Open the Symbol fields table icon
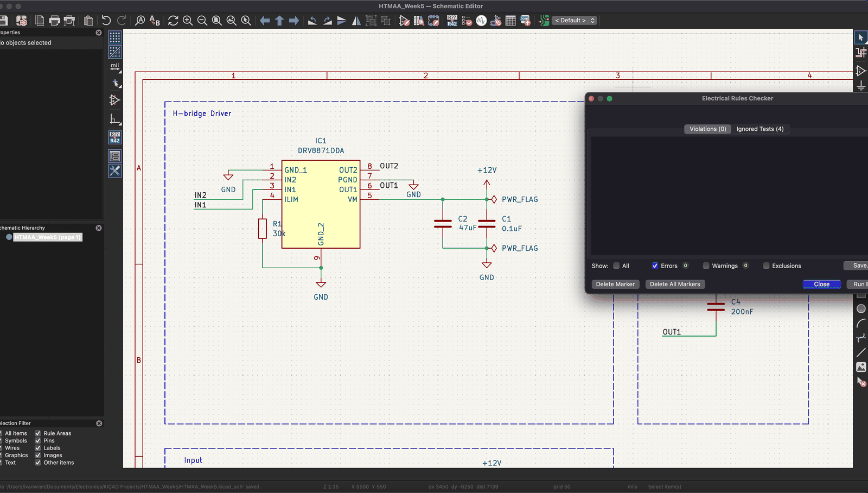This screenshot has width=868, height=493. [x=510, y=21]
